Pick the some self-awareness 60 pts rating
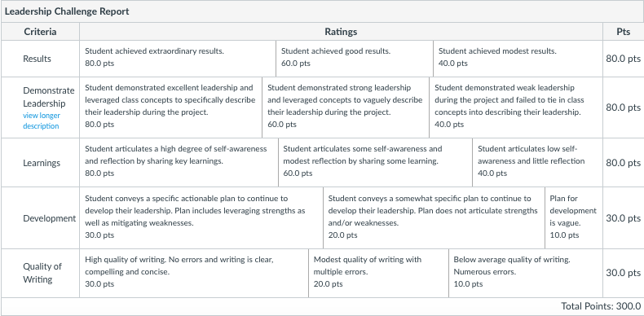The width and height of the screenshot is (644, 316). (375, 163)
